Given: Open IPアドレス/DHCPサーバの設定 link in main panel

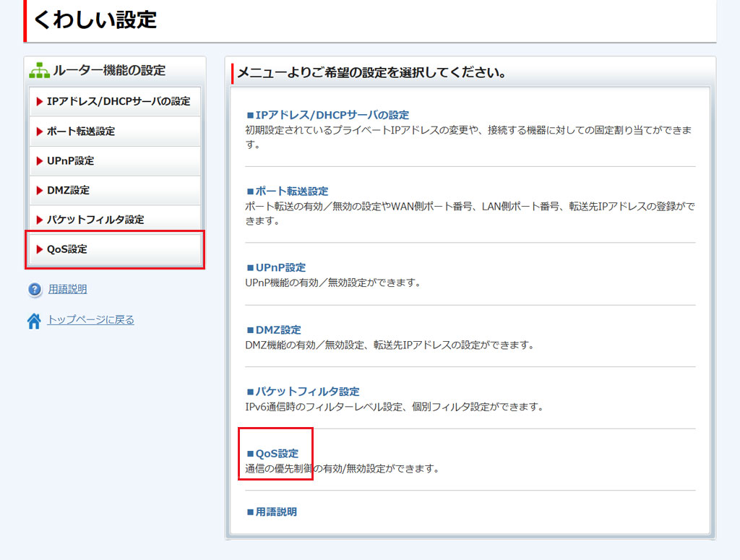Looking at the screenshot, I should click(332, 115).
